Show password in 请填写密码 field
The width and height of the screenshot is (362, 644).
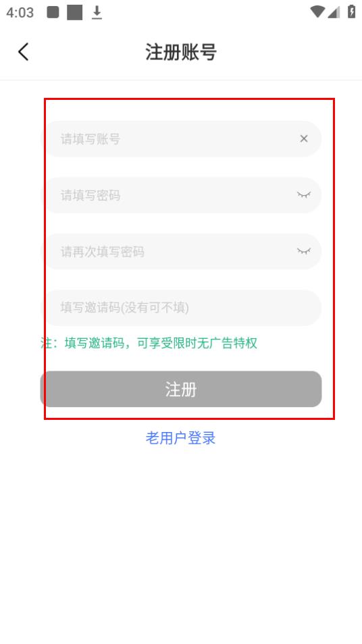(x=304, y=194)
